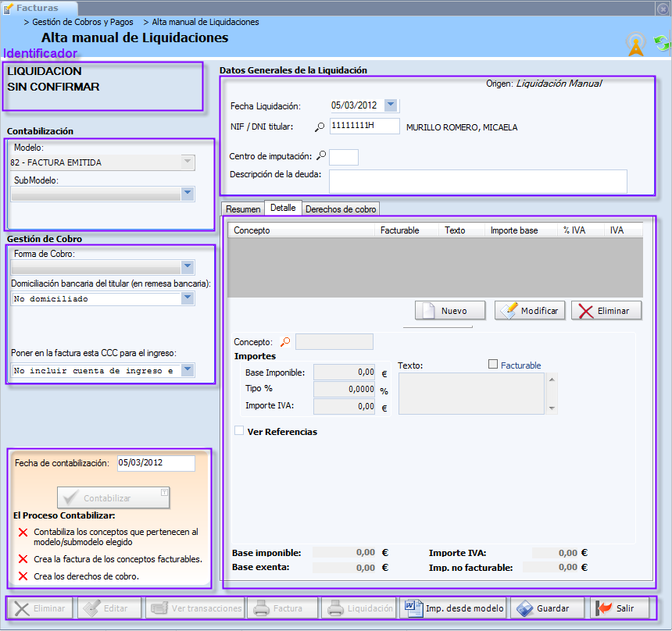The height and width of the screenshot is (631, 672).
Task: Open the Fecha Liquidación date dropdown
Action: pos(391,105)
